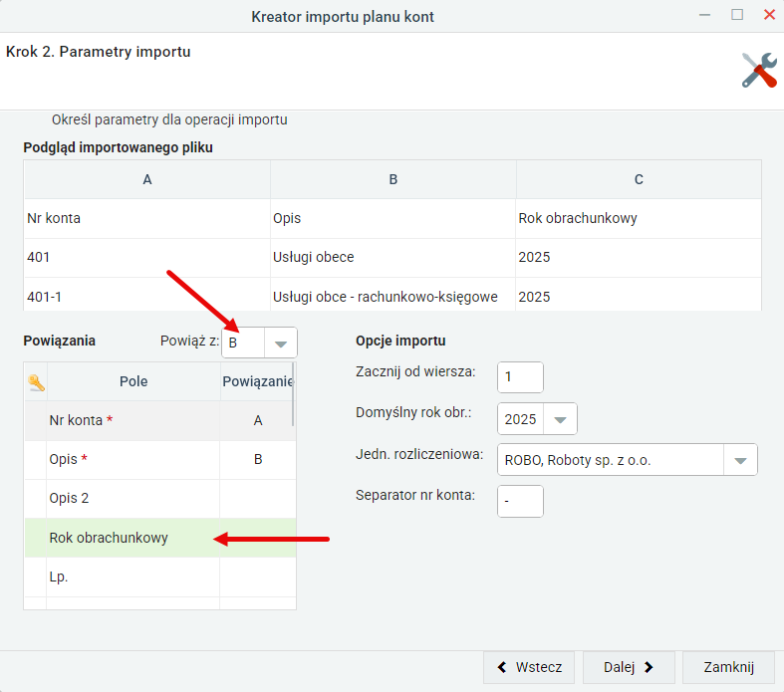
Task: Click the Powiązanie B cell for Opis
Action: (x=257, y=460)
